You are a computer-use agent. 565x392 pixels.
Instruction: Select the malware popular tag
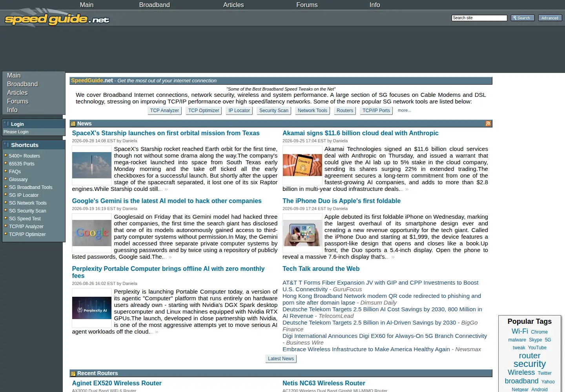[517, 340]
